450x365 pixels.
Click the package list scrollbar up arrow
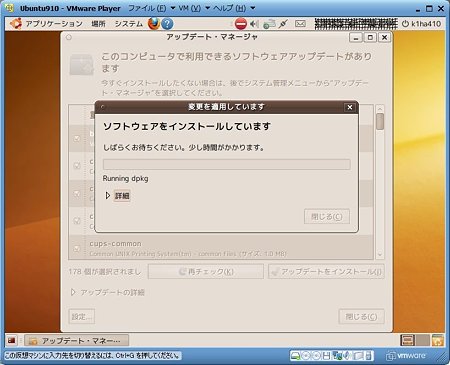(x=380, y=109)
